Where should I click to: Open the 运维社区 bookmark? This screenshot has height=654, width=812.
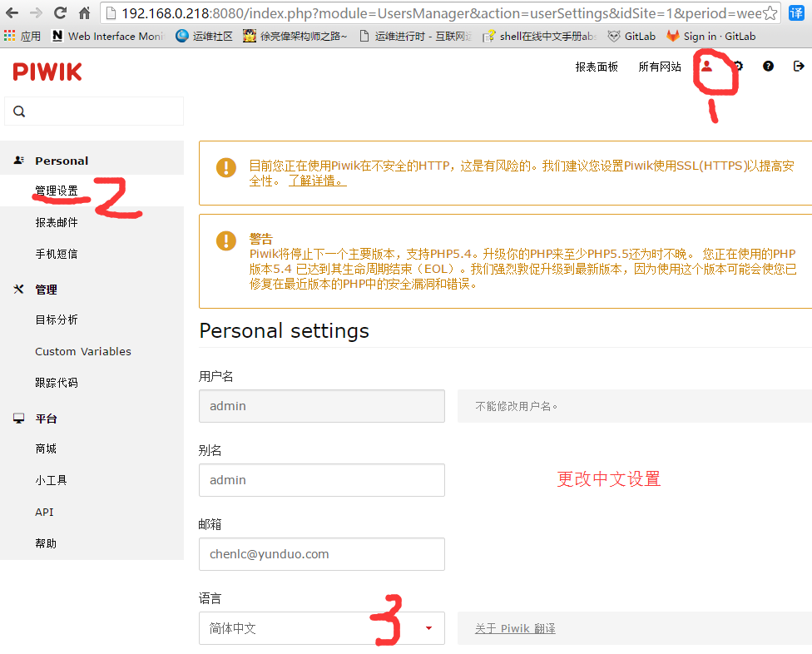click(204, 37)
